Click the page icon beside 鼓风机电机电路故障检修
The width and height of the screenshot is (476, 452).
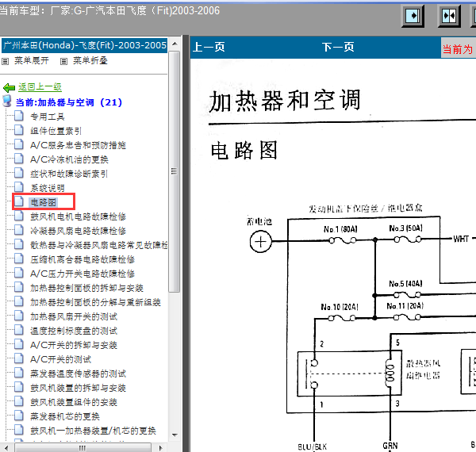click(19, 216)
